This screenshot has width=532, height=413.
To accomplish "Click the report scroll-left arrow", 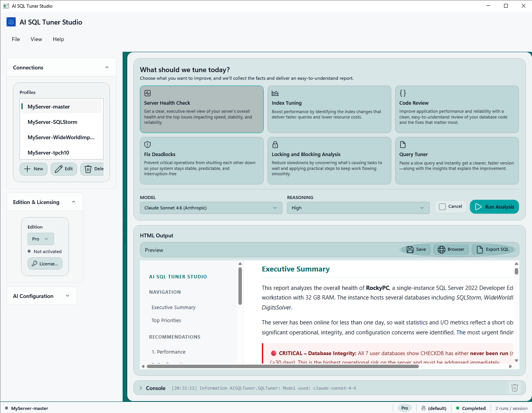I will (143, 366).
